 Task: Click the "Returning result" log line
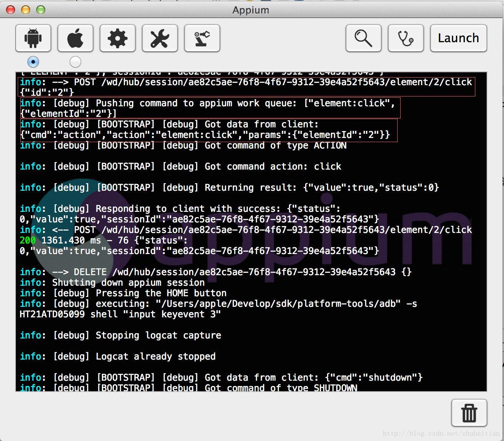(x=229, y=188)
